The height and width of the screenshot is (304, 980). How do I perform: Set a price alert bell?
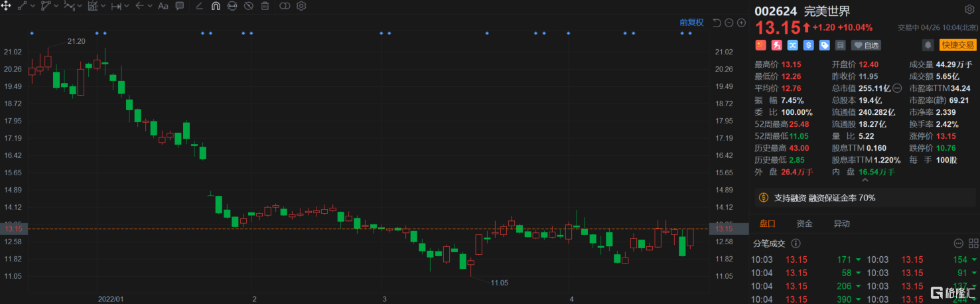[928, 45]
